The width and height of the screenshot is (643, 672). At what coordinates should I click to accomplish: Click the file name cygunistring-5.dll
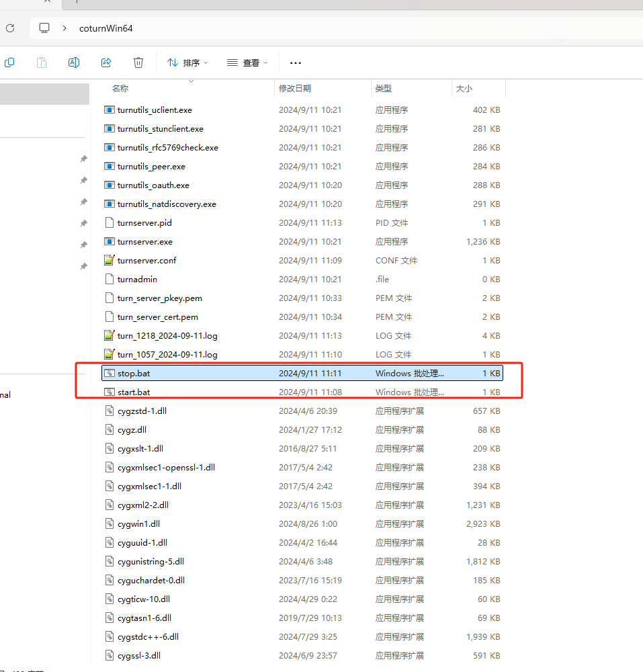[151, 561]
